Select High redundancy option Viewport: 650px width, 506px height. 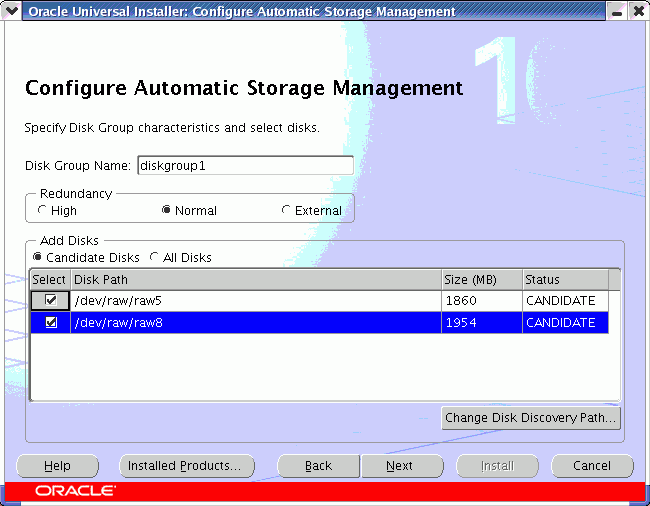[42, 211]
